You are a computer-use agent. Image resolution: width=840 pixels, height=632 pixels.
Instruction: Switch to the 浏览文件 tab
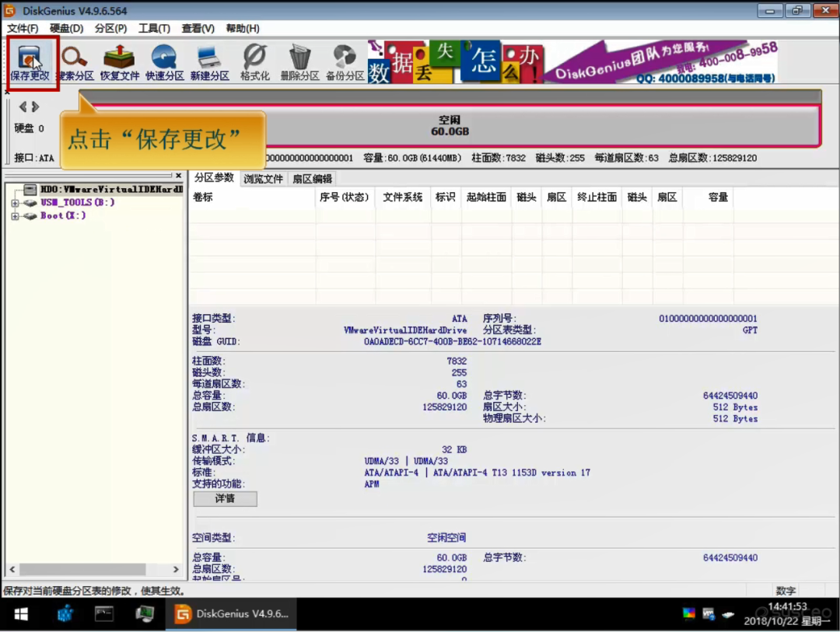264,179
